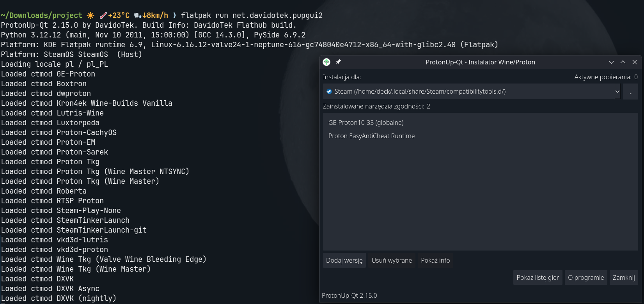Viewport: 644px width, 304px height.
Task: Click the '...' custom install directory button
Action: click(x=630, y=92)
